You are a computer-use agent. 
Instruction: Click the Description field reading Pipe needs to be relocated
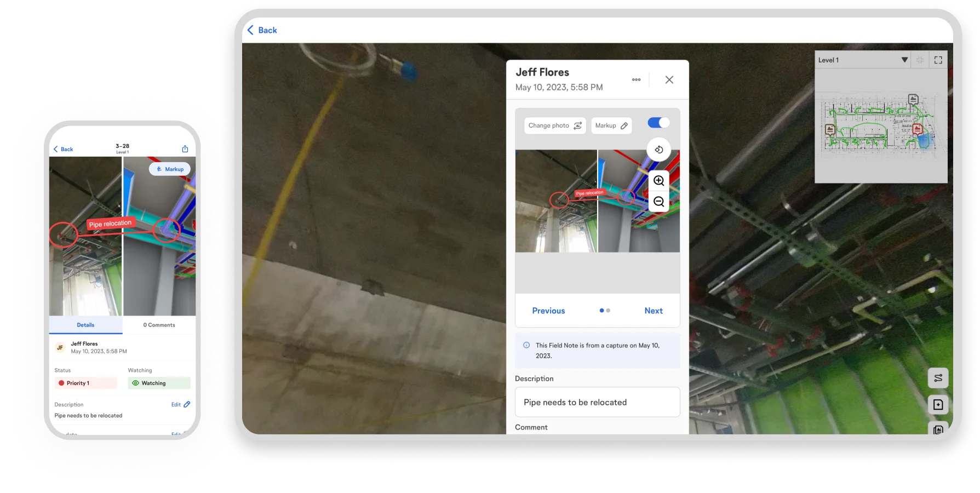click(x=597, y=402)
